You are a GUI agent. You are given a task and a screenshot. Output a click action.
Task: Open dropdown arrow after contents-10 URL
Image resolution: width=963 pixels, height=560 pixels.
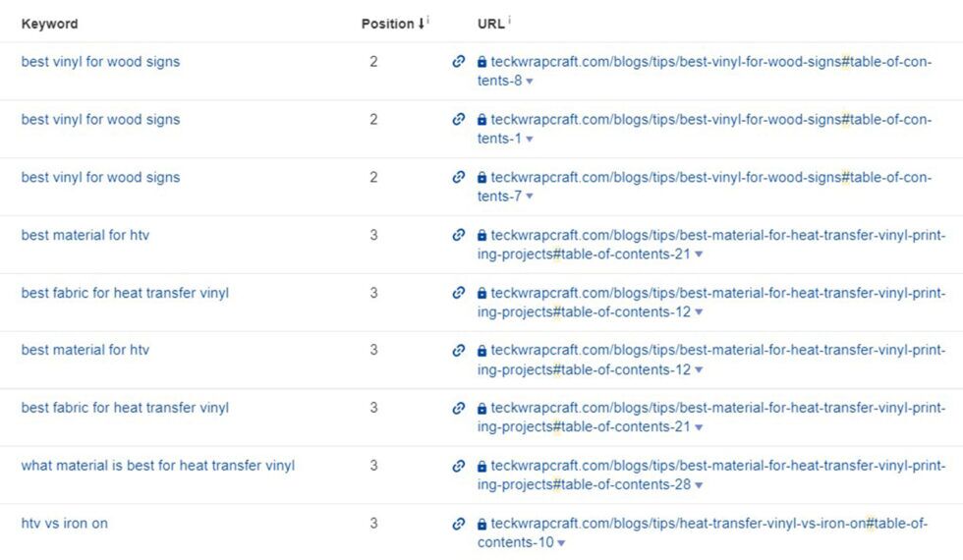tap(561, 542)
